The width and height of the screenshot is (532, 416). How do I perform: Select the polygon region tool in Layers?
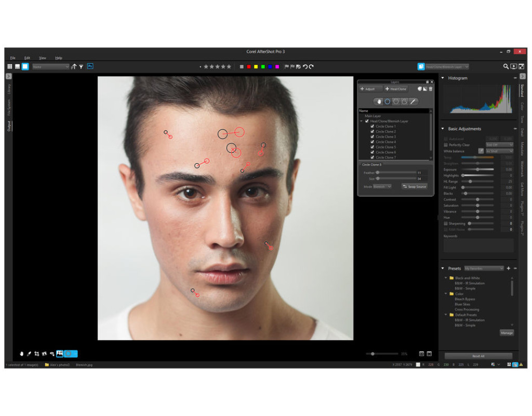coord(396,101)
